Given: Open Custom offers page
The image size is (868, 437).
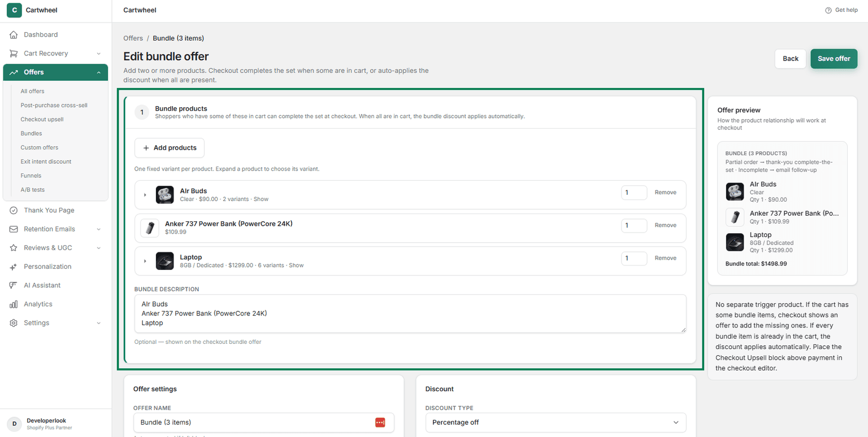Looking at the screenshot, I should pos(39,147).
